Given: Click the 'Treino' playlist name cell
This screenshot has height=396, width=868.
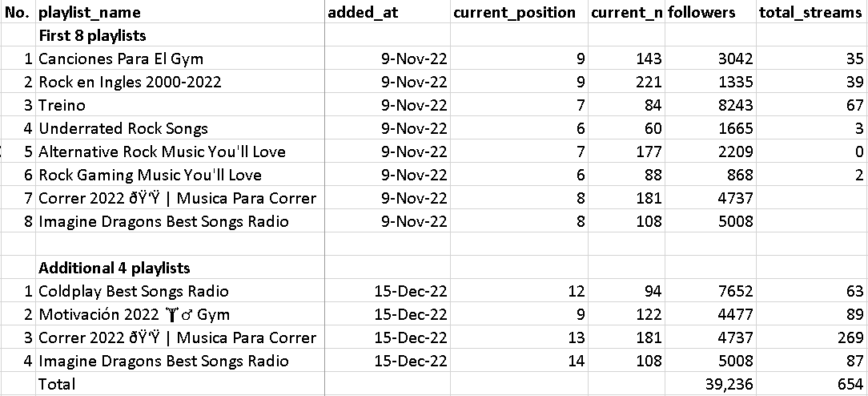Looking at the screenshot, I should pyautogui.click(x=62, y=105).
